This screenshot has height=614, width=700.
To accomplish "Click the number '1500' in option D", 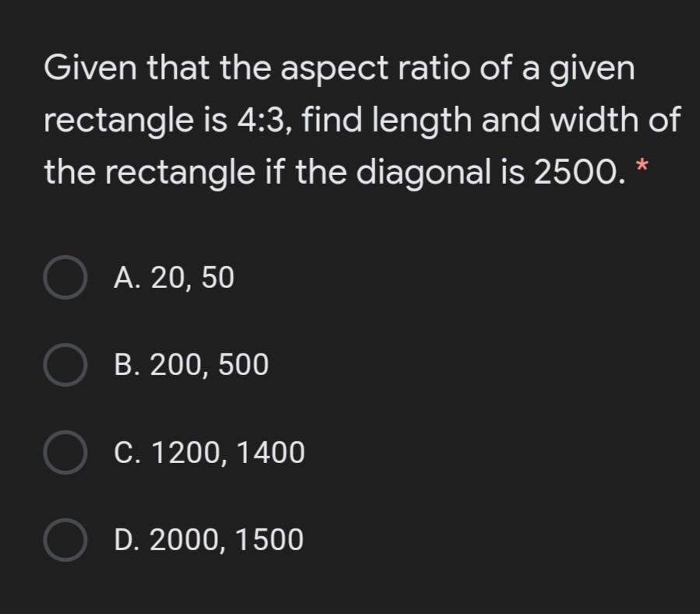I will point(267,540).
